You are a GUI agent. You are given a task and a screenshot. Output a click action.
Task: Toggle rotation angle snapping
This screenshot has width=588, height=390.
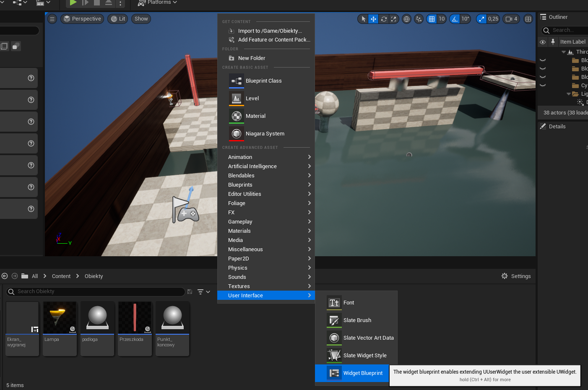455,19
